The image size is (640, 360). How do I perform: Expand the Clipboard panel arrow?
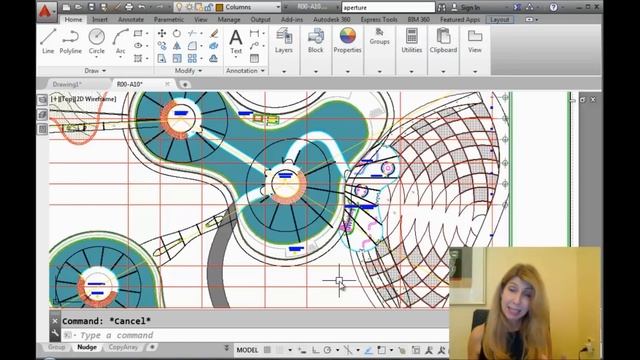pos(443,71)
